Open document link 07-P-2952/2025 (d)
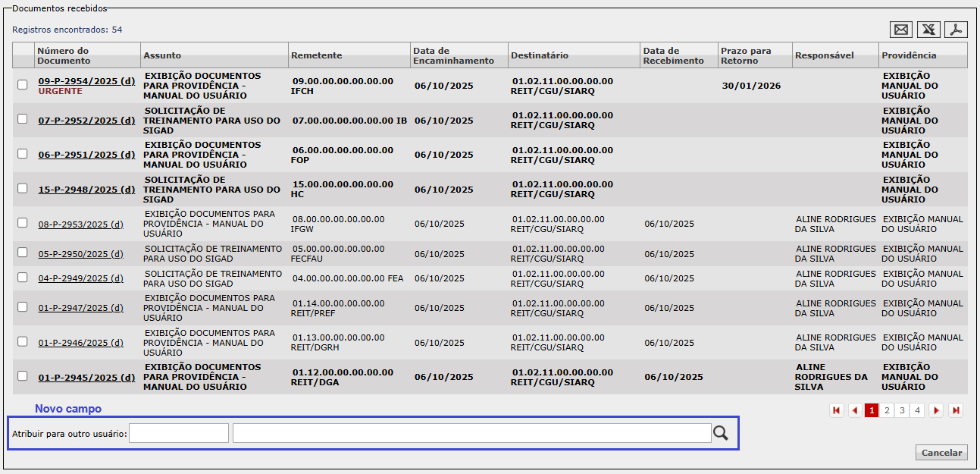Image resolution: width=980 pixels, height=474 pixels. 86,121
